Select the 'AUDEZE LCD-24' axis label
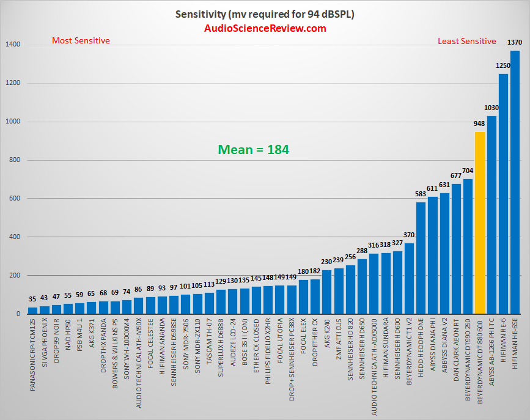Viewport: 530px width, 420px height. tap(232, 342)
